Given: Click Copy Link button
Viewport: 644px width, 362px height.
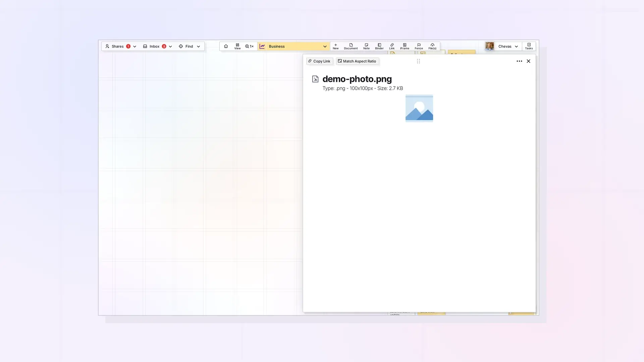Looking at the screenshot, I should pos(319,61).
